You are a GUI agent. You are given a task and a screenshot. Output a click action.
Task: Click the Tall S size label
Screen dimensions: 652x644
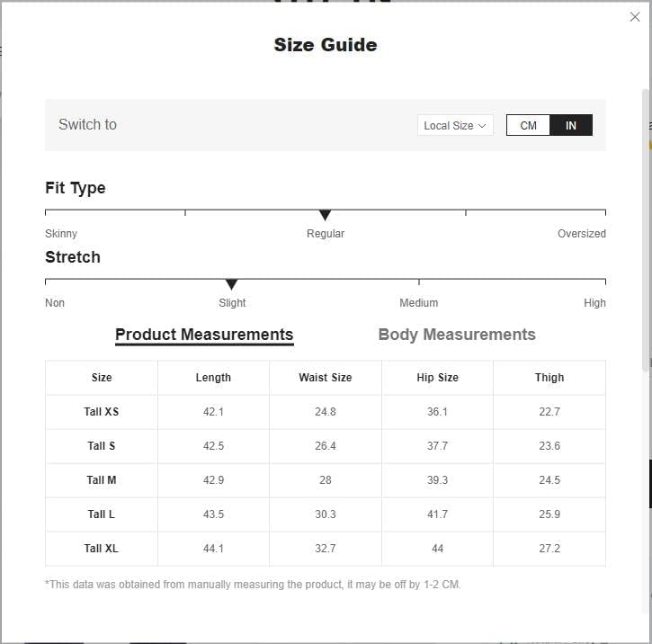point(102,446)
